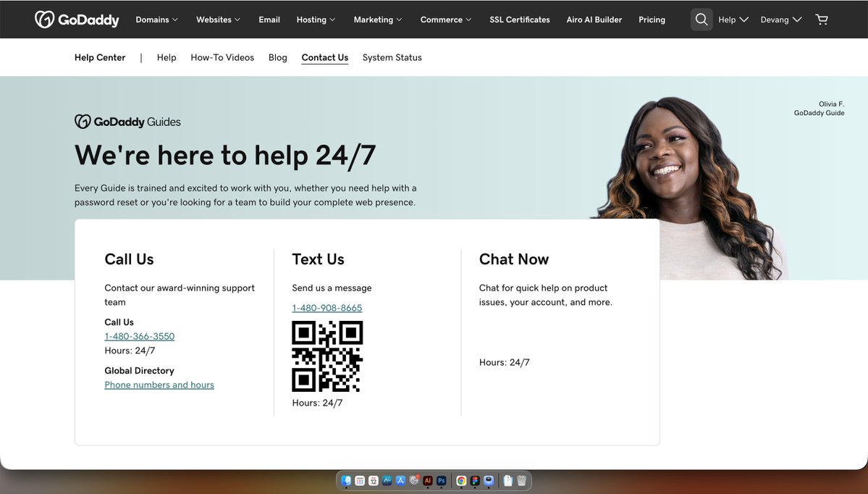Screen dimensions: 868x494
Task: Go to Pricing in top navigation
Action: click(x=652, y=20)
